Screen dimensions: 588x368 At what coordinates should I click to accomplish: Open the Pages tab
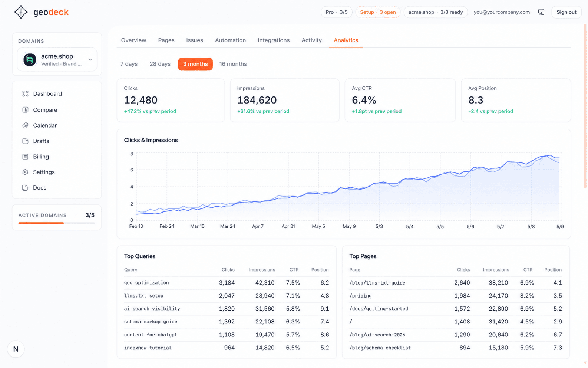[x=166, y=40]
